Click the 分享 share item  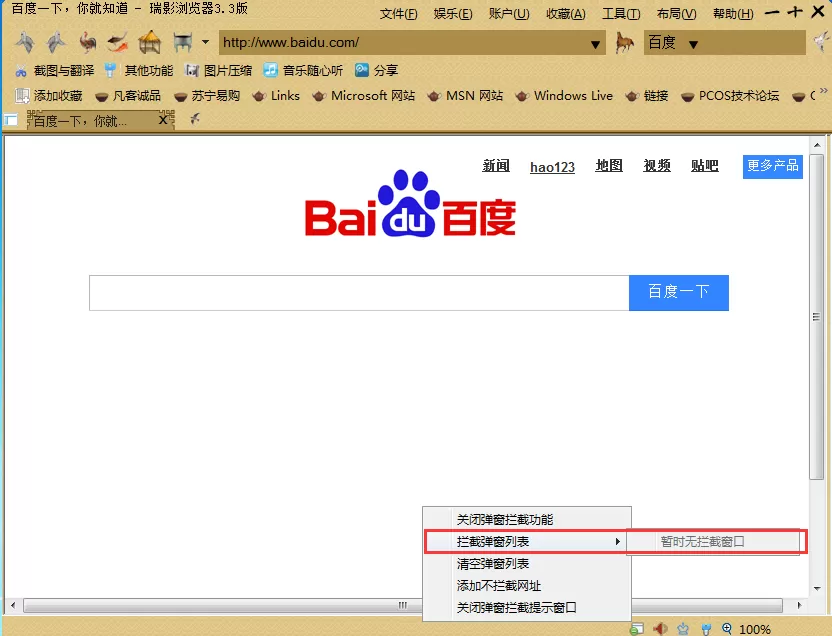tap(377, 71)
